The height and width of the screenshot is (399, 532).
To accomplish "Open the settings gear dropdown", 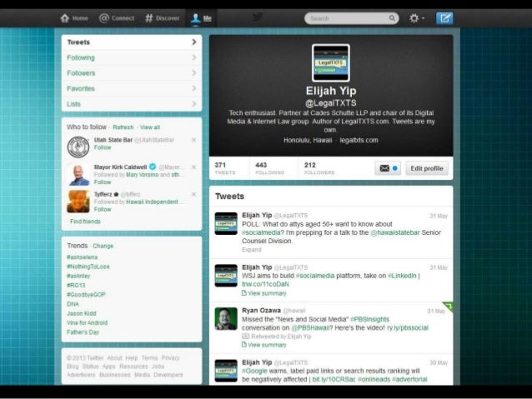I will pos(417,18).
